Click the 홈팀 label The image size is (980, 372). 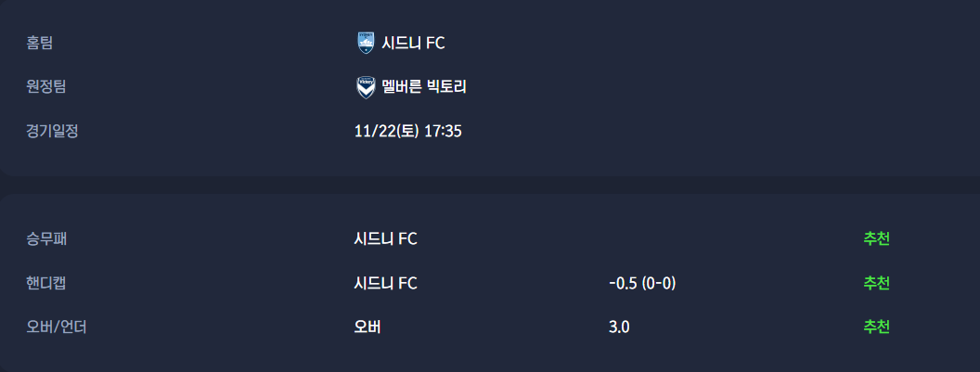[x=40, y=43]
